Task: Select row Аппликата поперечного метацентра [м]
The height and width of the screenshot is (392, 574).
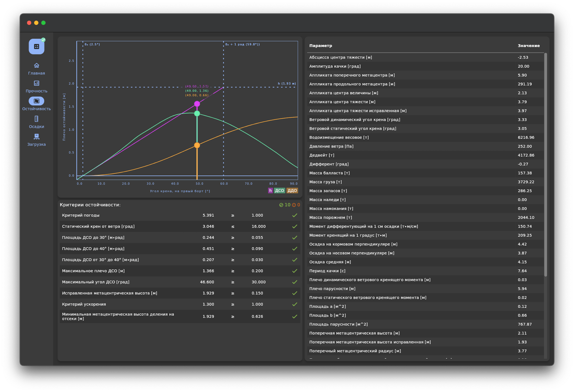Action: [425, 75]
